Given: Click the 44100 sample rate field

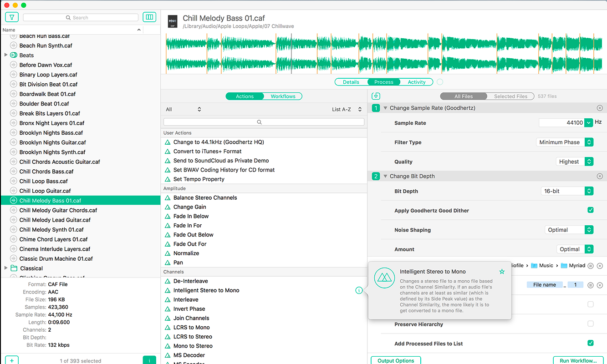Looking at the screenshot, I should pyautogui.click(x=561, y=122).
